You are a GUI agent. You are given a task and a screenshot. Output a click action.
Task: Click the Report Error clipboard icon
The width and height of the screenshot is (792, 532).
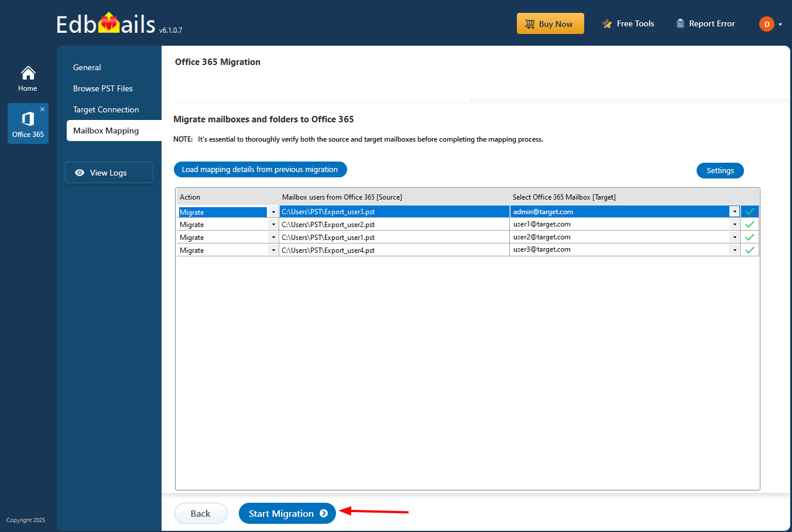point(680,23)
